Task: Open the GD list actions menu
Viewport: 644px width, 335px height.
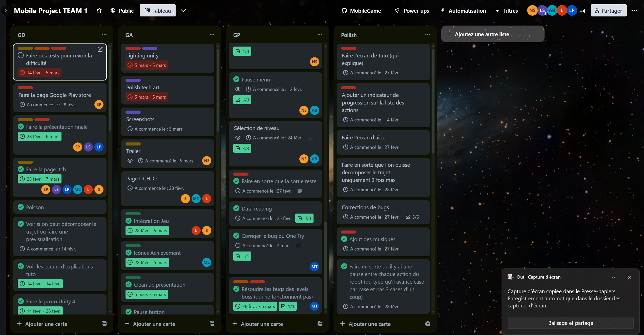Action: (x=104, y=35)
